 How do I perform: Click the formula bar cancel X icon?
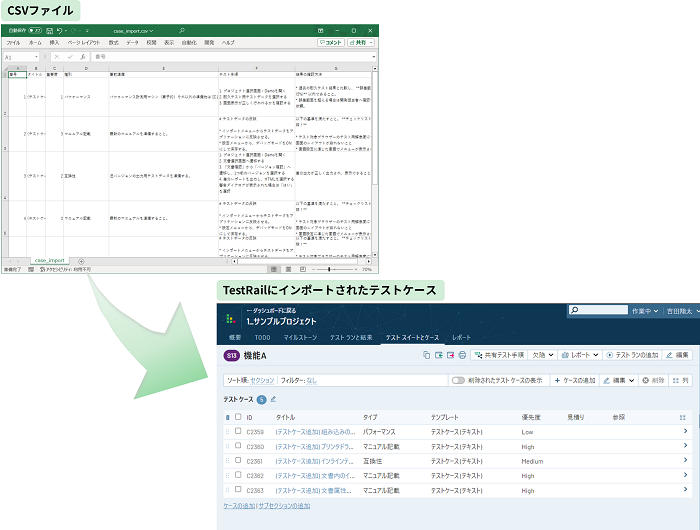click(57, 57)
